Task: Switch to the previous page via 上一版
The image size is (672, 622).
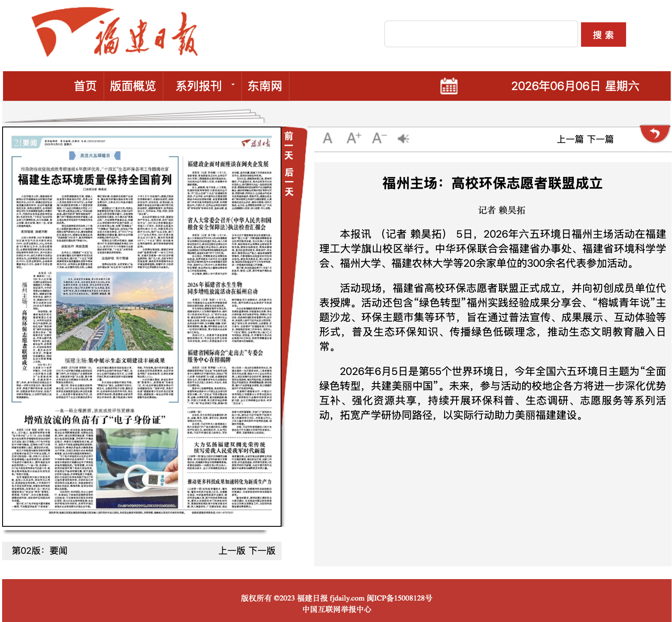Action: pyautogui.click(x=232, y=551)
